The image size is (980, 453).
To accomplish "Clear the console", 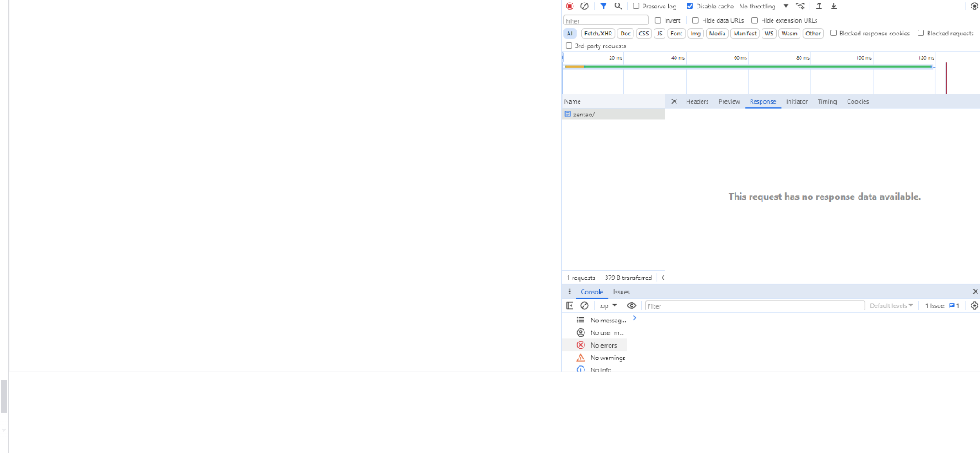I will click(x=584, y=305).
